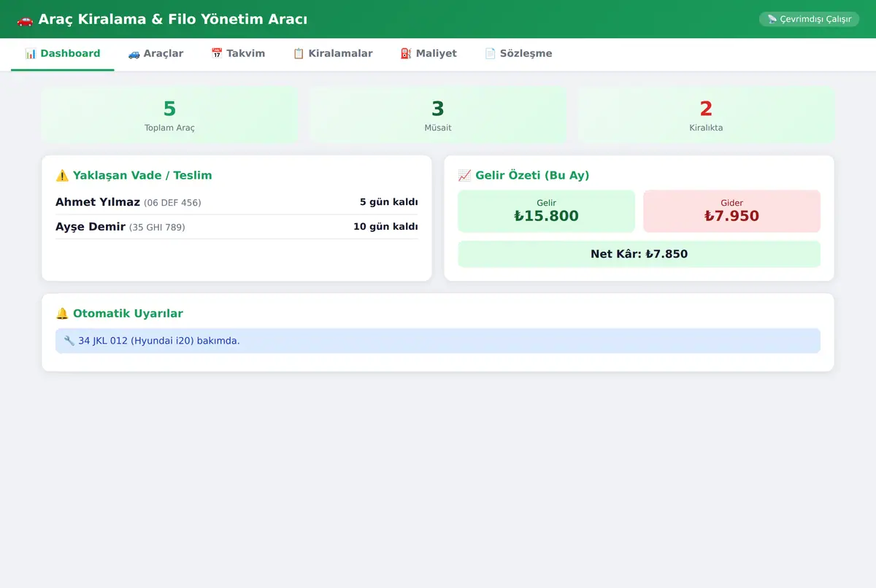Click the chart icon on Dashboard tab
The image size is (876, 588).
[31, 53]
